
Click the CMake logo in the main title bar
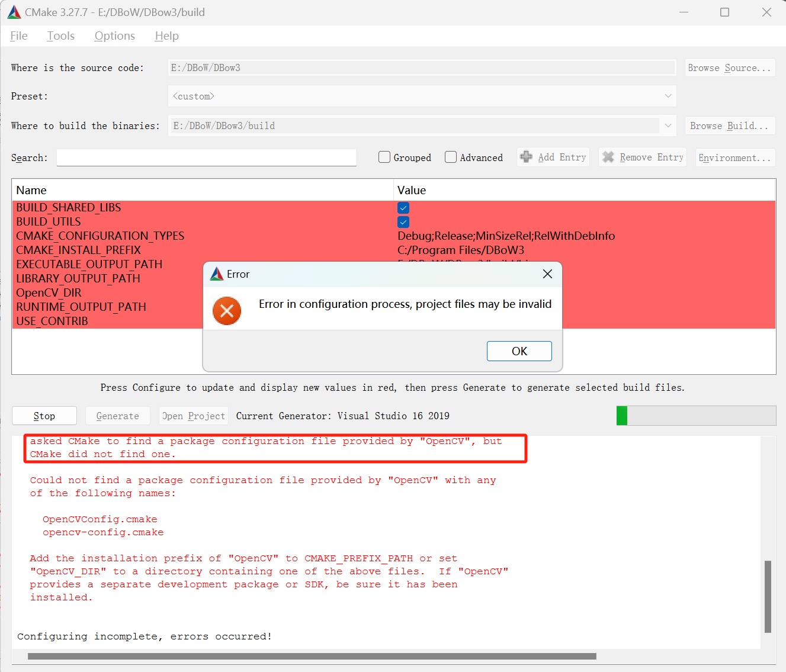pos(14,12)
